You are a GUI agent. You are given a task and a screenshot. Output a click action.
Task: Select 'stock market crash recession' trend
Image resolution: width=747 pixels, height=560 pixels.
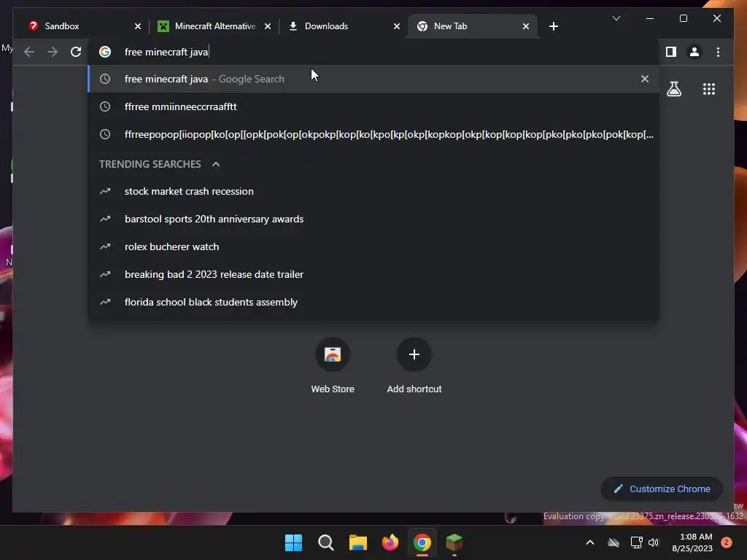(x=373, y=192)
